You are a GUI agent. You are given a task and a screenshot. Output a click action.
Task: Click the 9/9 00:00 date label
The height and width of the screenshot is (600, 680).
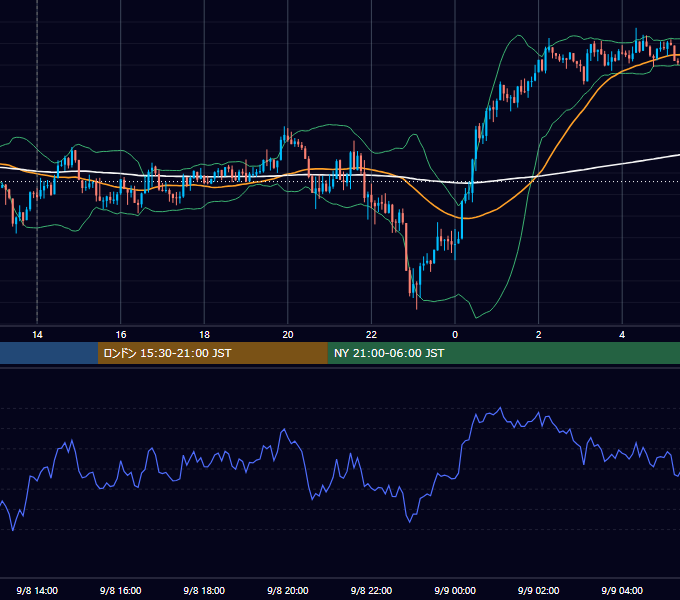(455, 590)
